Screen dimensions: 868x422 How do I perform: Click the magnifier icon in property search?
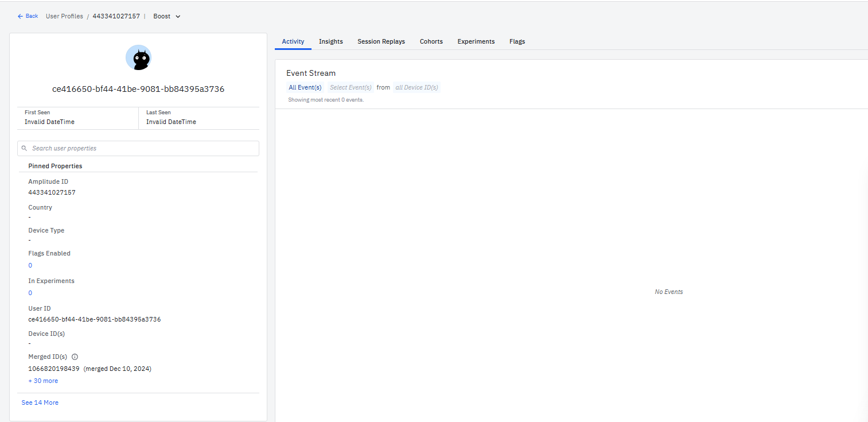24,148
